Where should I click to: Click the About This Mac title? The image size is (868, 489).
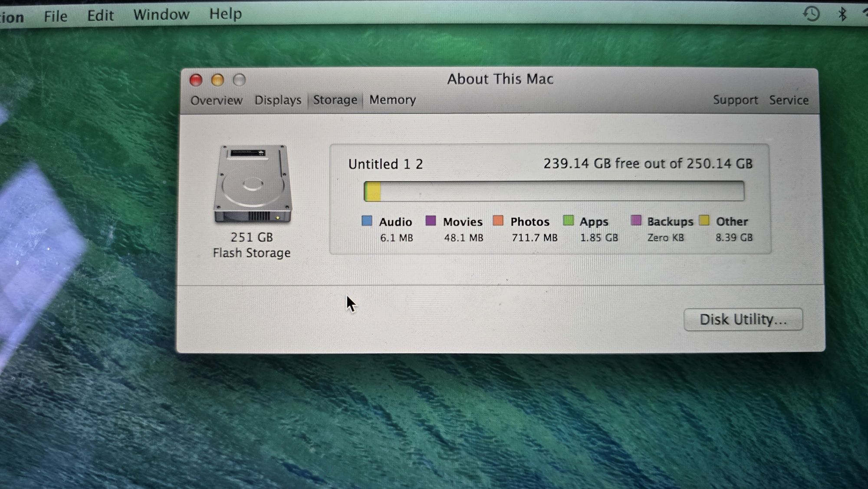click(x=500, y=79)
